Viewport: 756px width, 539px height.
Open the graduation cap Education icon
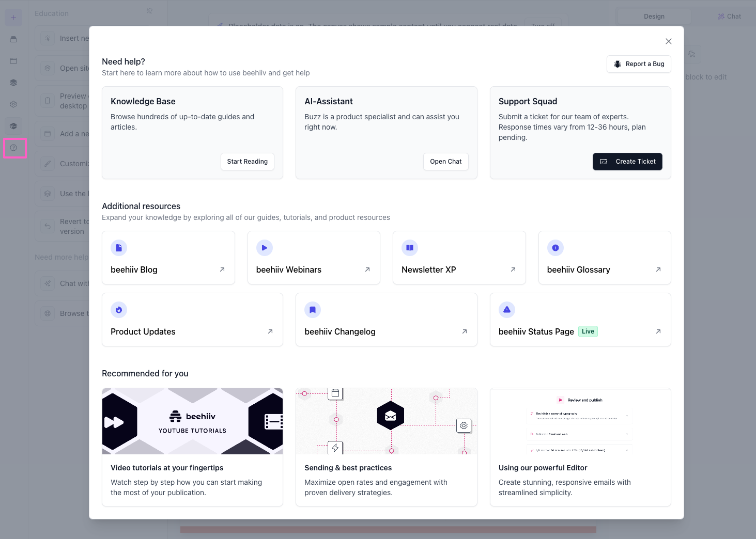pyautogui.click(x=13, y=126)
